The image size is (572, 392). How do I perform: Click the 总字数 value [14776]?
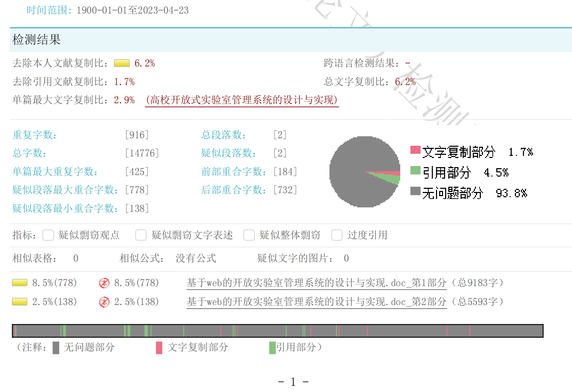pos(142,153)
